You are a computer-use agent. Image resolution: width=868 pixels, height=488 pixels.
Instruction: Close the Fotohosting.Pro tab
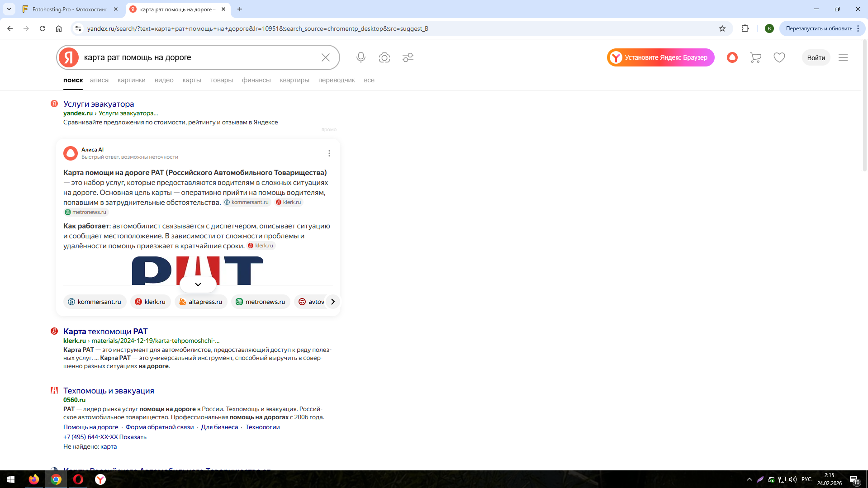tap(116, 9)
